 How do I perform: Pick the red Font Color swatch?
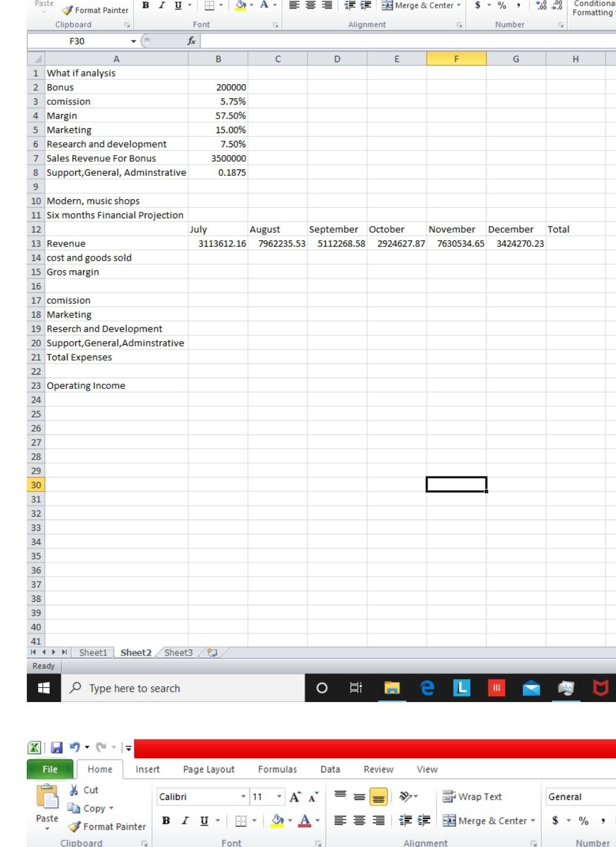click(x=306, y=825)
